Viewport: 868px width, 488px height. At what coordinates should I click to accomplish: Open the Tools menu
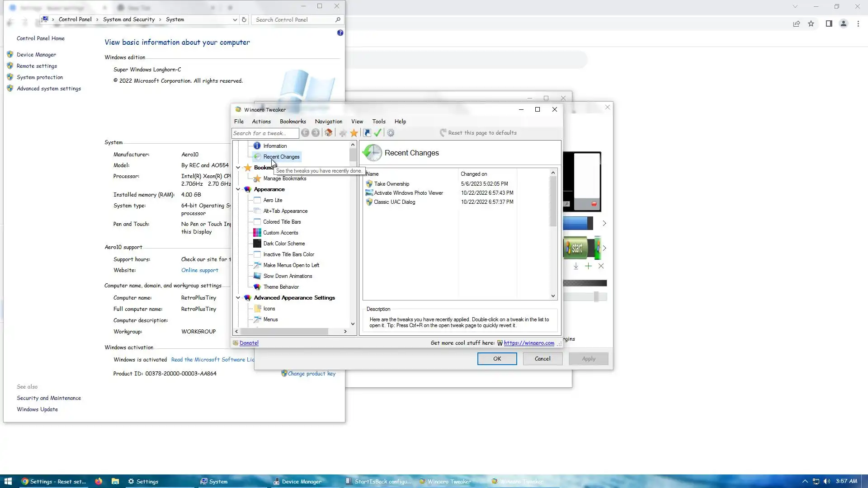tap(378, 122)
